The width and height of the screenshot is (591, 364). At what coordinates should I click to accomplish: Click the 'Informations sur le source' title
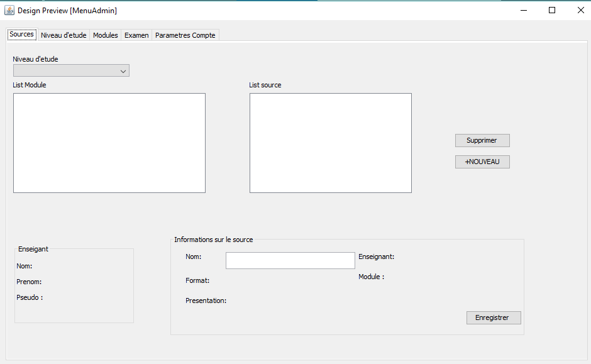coord(213,240)
